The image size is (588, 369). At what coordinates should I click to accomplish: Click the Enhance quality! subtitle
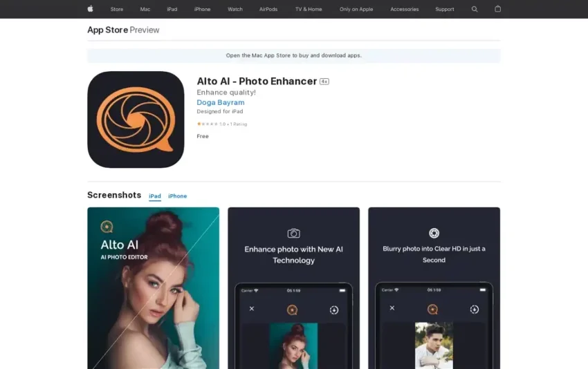coord(226,92)
